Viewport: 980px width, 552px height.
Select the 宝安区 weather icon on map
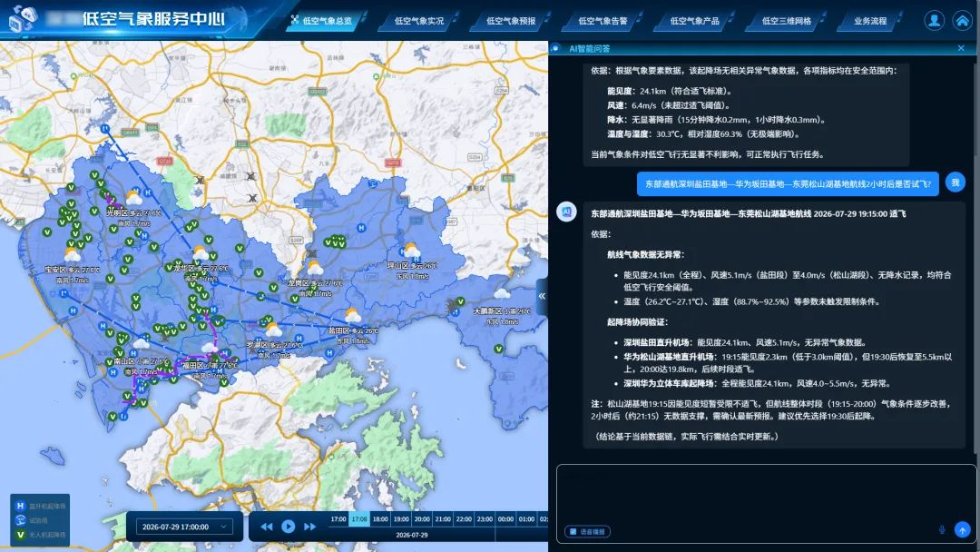coord(73,255)
